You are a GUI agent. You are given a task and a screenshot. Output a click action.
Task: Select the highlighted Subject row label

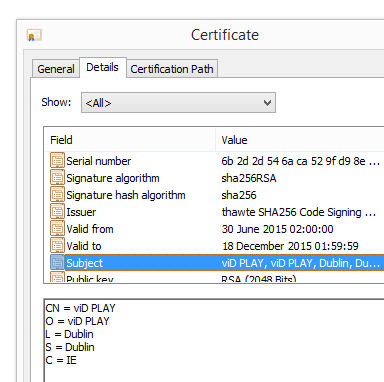[x=85, y=263]
